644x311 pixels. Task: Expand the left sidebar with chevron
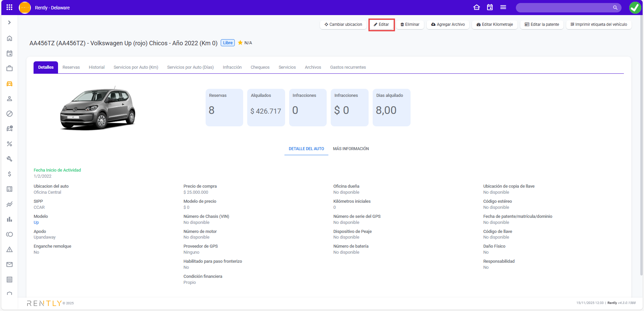[9, 22]
